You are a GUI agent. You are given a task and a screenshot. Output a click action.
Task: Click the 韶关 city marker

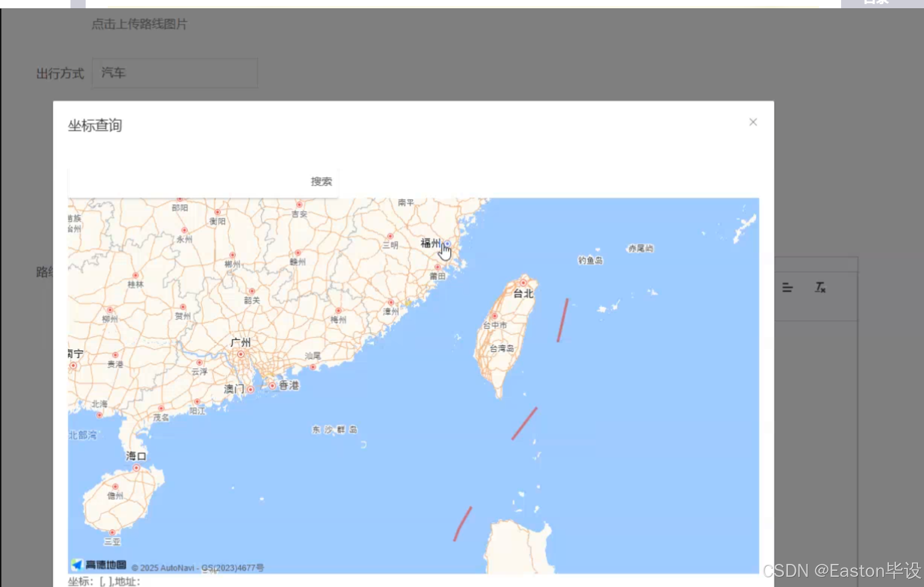[251, 291]
